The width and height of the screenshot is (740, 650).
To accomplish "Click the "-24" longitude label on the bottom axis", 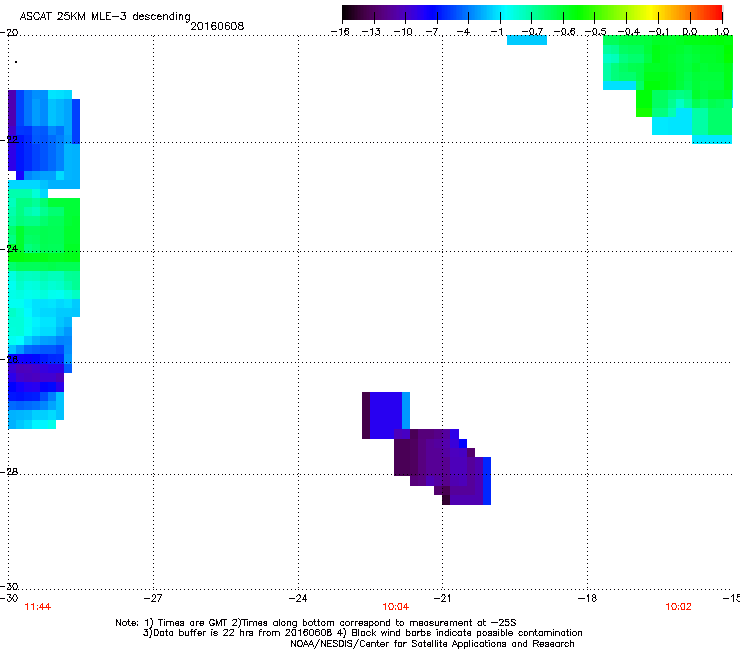I will (x=298, y=598).
